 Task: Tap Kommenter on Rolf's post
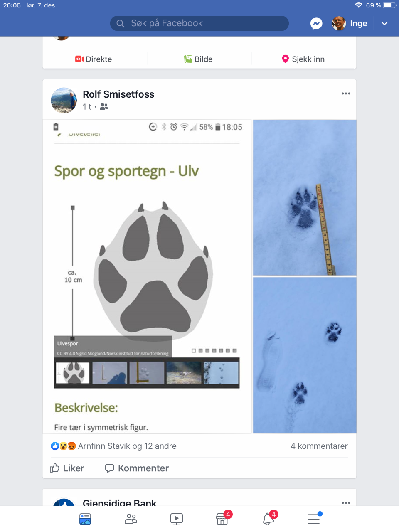point(137,468)
